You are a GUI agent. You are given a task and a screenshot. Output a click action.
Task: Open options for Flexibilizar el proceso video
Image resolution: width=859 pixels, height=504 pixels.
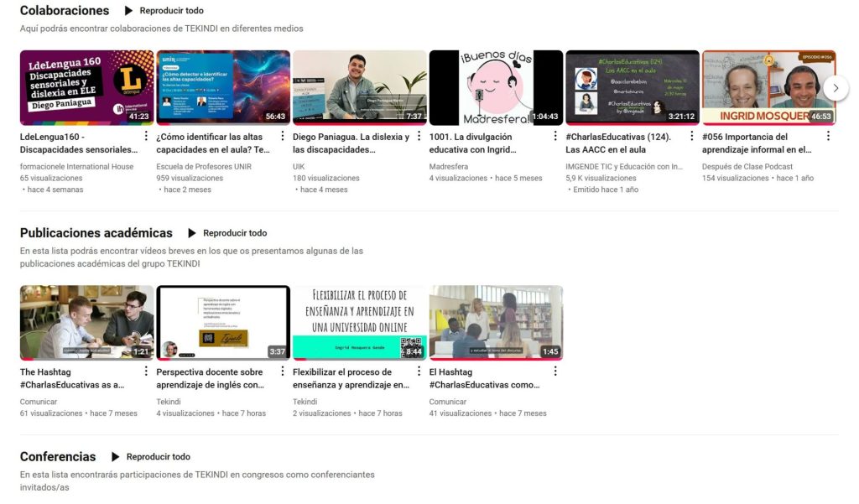(419, 372)
